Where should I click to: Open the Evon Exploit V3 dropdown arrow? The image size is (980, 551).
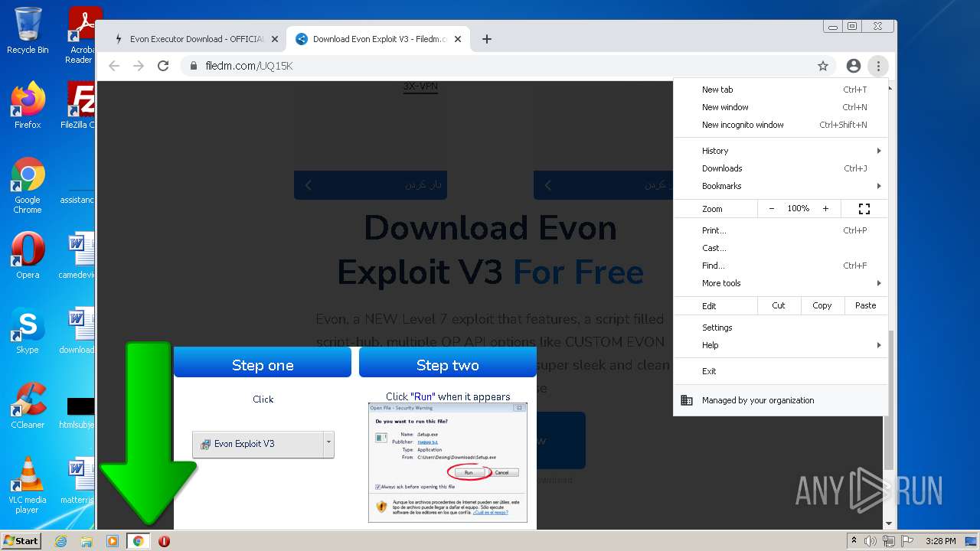328,444
